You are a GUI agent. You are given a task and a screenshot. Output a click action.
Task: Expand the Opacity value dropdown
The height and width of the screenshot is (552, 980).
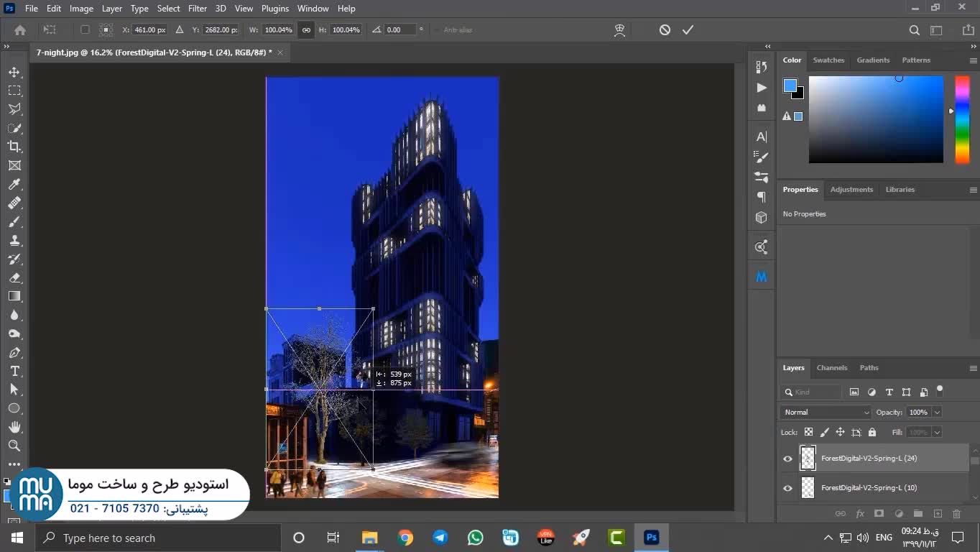(x=936, y=413)
